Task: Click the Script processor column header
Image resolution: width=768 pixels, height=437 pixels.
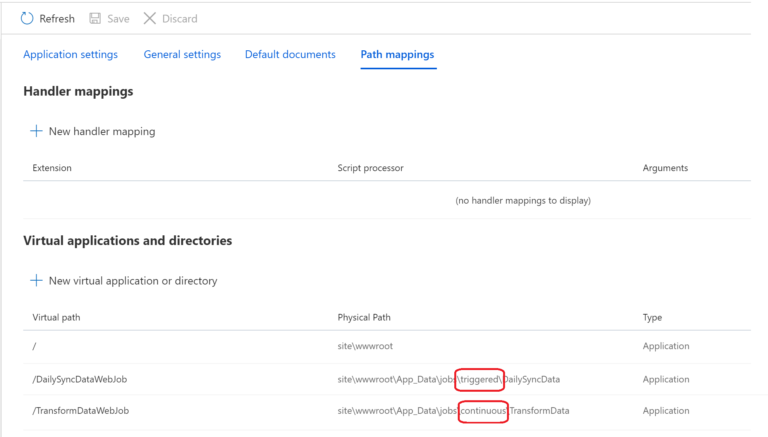Action: click(x=370, y=168)
